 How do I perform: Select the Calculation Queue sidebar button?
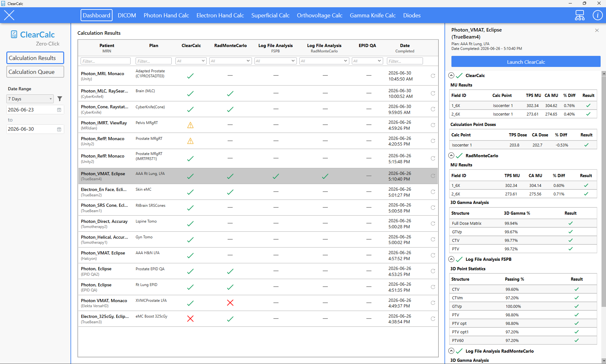[35, 72]
